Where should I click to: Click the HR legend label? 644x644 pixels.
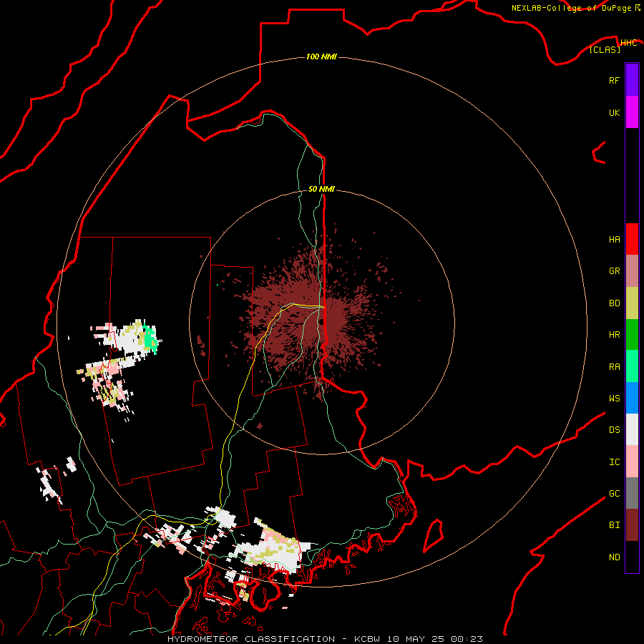614,335
